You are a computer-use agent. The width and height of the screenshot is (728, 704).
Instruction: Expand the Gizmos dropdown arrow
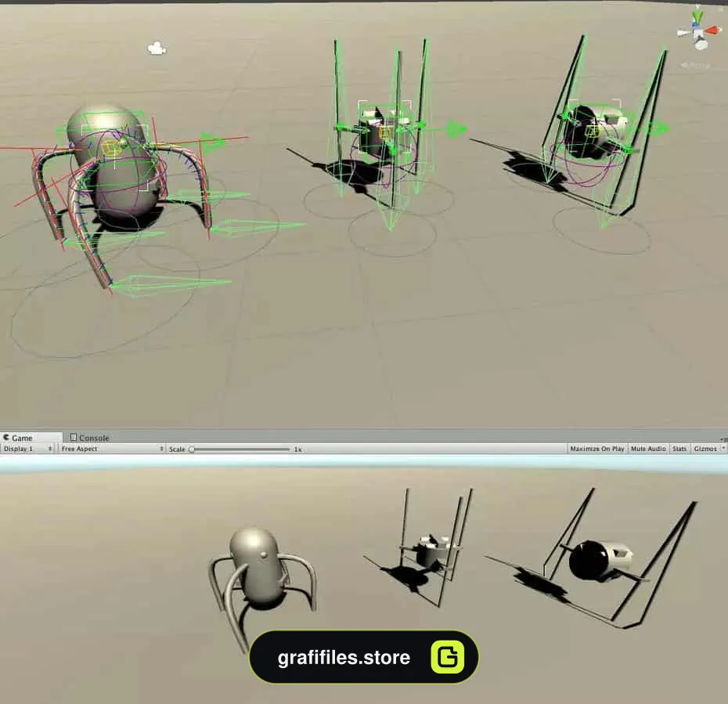723,449
